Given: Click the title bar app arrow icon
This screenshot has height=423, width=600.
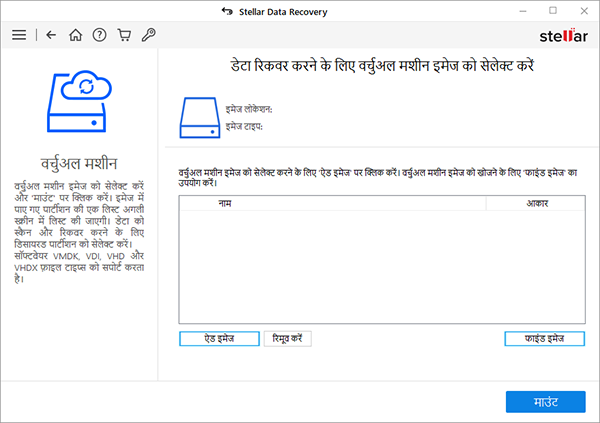Looking at the screenshot, I should [227, 11].
